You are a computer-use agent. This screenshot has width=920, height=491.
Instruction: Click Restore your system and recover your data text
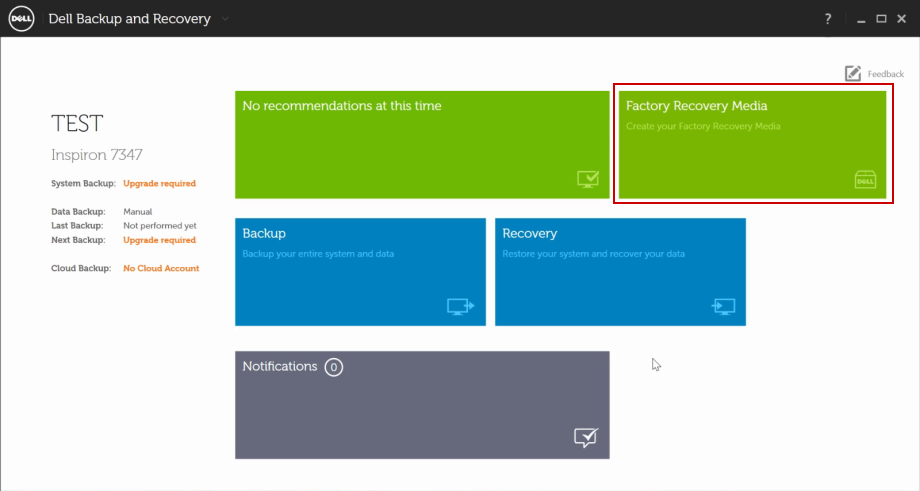coord(593,254)
